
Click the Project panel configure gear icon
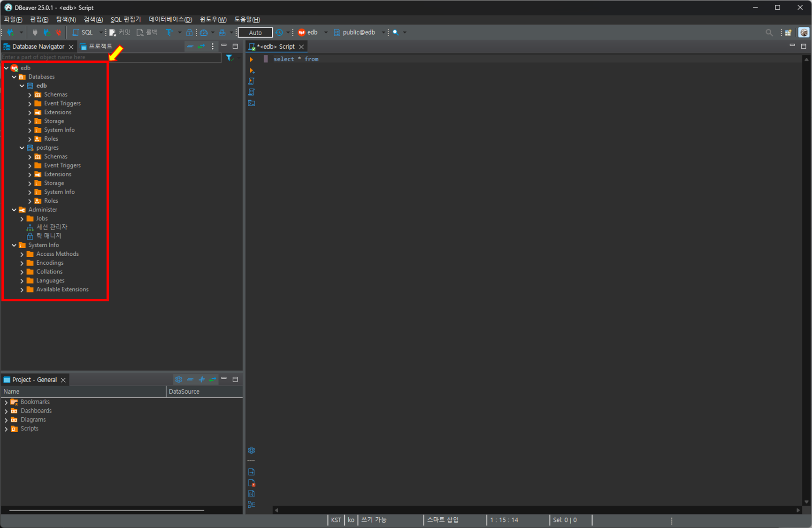point(178,379)
